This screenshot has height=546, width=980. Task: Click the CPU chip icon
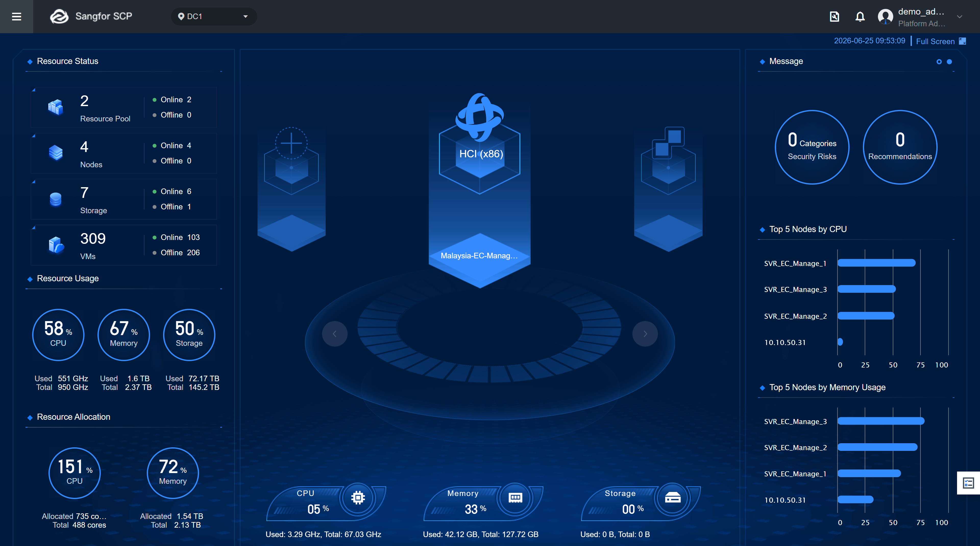click(x=358, y=498)
